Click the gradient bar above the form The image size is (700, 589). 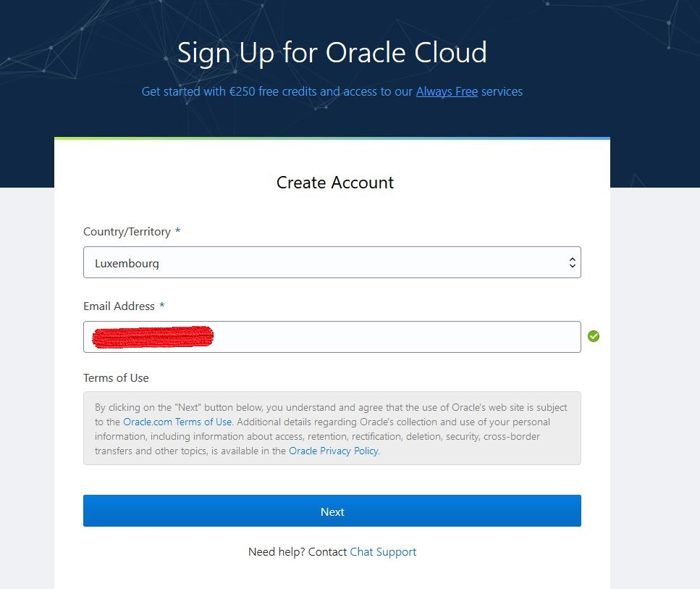pos(332,137)
